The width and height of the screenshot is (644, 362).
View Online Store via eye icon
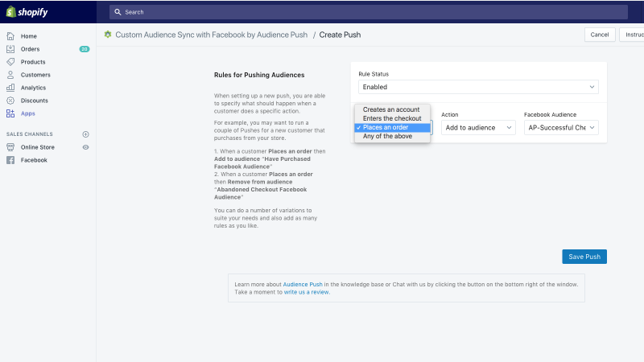86,147
